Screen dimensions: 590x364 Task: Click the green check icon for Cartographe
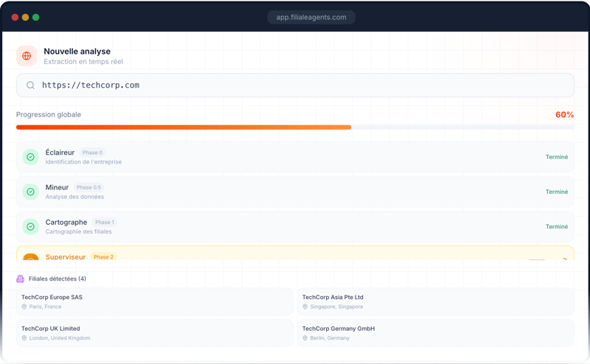30,227
